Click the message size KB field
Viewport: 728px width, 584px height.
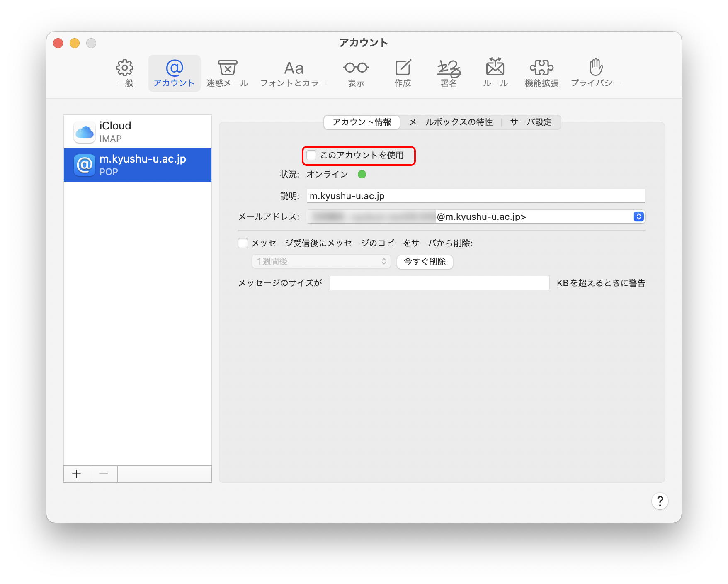[x=439, y=283]
